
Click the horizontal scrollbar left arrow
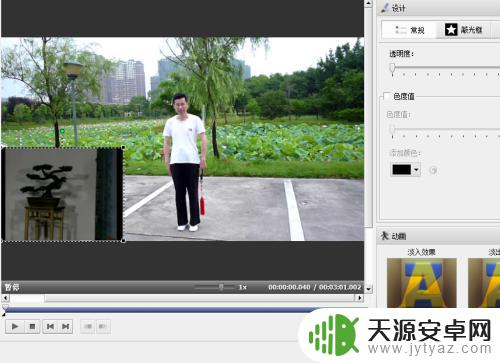pos(5,298)
